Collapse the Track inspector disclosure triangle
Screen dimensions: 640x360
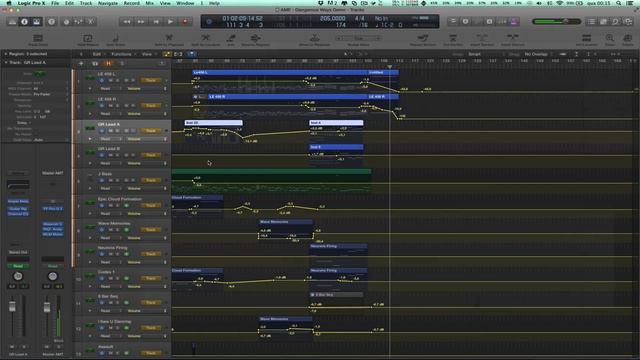(6, 62)
